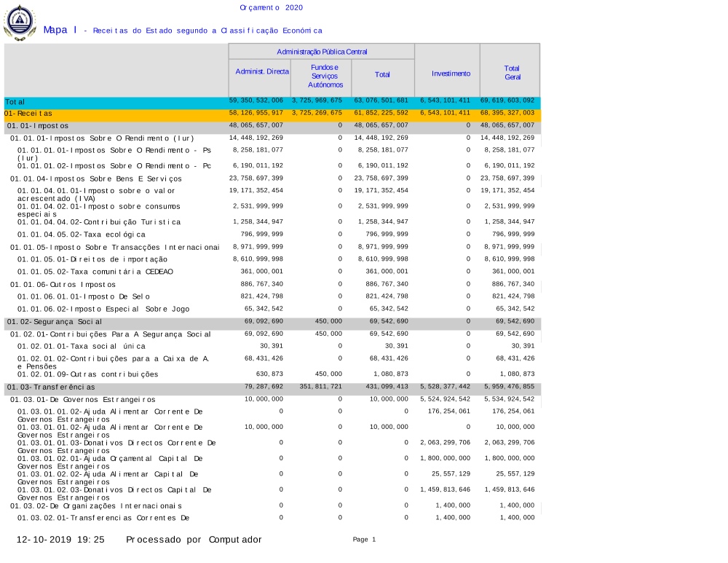The height and width of the screenshot is (563, 728).
Task: Select the orange 01-Receitas row label
Action: coord(28,114)
